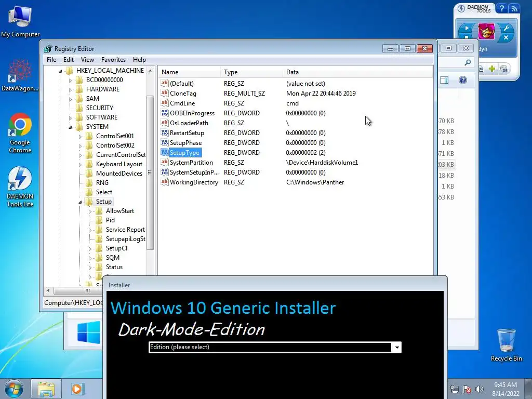Click the blue help icon in background window
Viewport: 532px width, 399px height.
click(463, 80)
